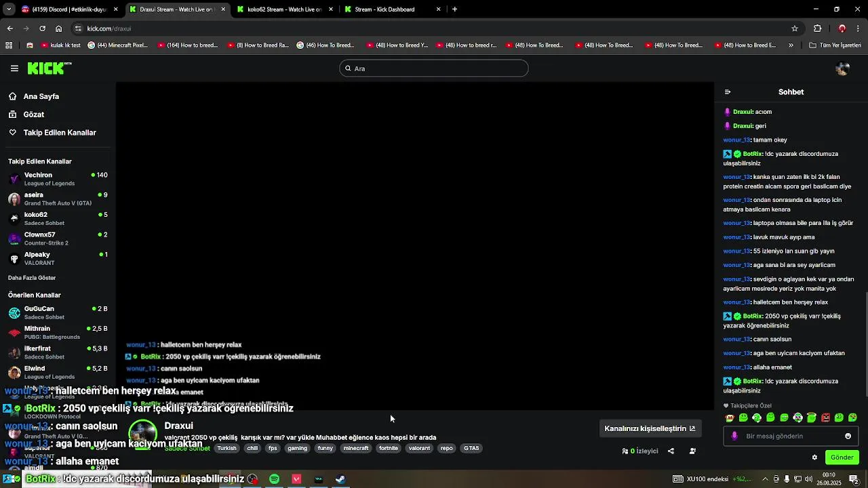Click the Turkish tag

227,448
